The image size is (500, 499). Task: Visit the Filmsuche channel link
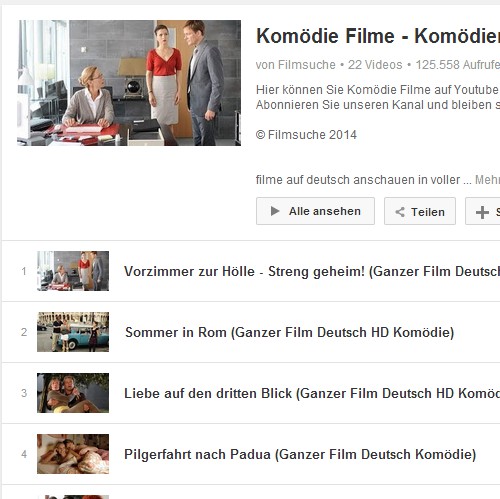click(307, 65)
